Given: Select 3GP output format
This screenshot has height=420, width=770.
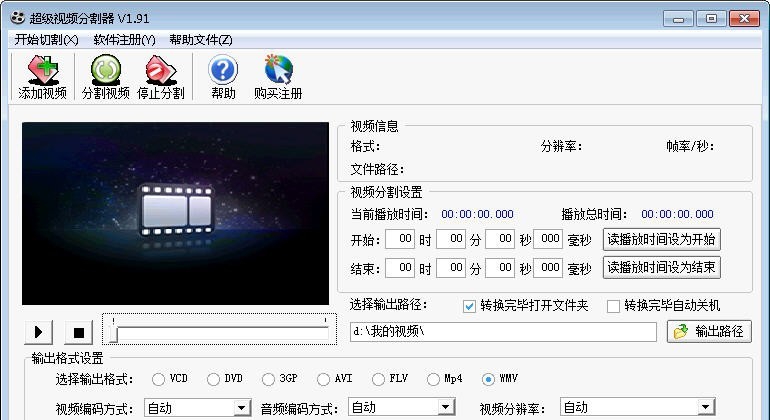Looking at the screenshot, I should pyautogui.click(x=268, y=379).
